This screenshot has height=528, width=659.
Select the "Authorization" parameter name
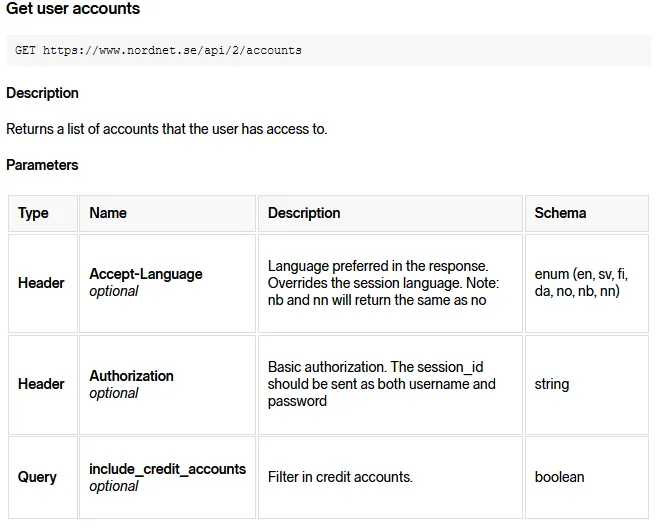click(x=131, y=376)
